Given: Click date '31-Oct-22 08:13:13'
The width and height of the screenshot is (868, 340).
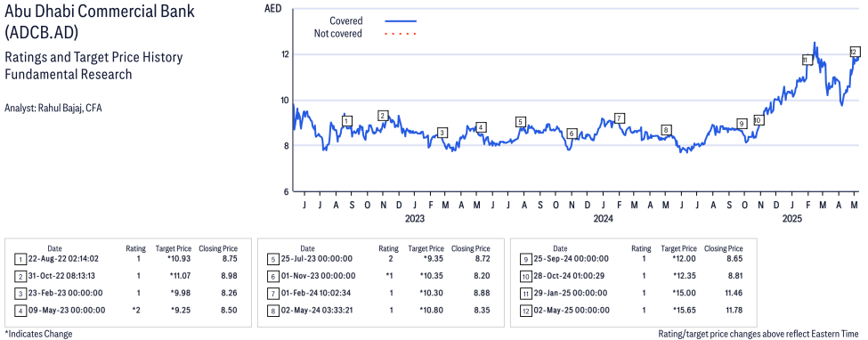Looking at the screenshot, I should pyautogui.click(x=62, y=276).
